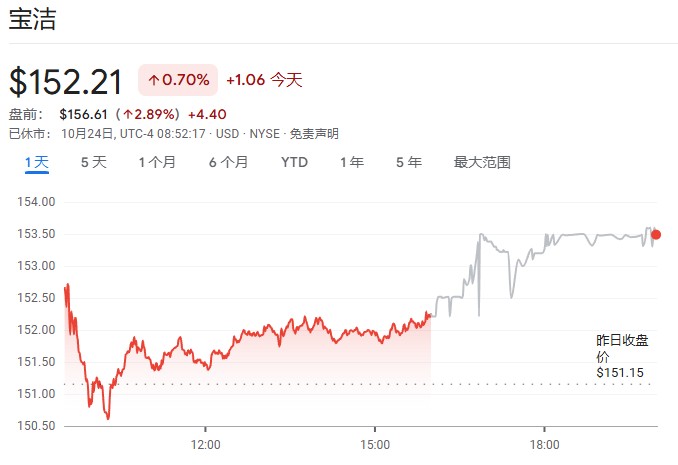Click the 昨日收盘价 $151.15 label
Screen dimensions: 678x465
point(622,356)
